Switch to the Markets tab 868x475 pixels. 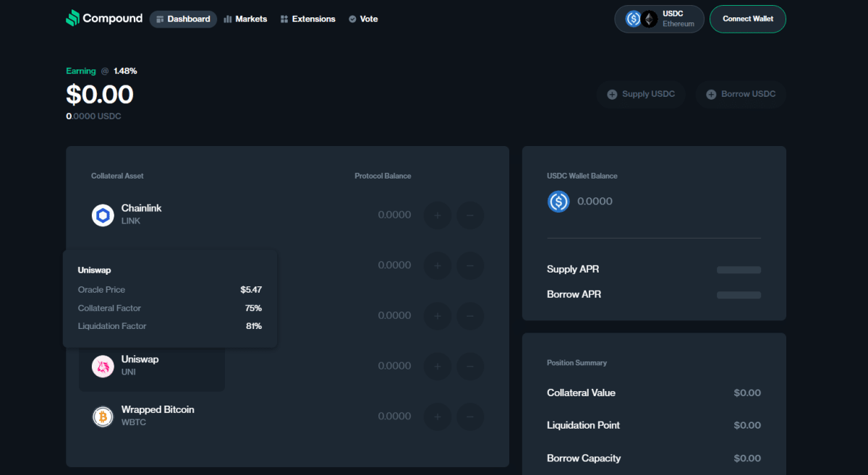click(x=245, y=19)
